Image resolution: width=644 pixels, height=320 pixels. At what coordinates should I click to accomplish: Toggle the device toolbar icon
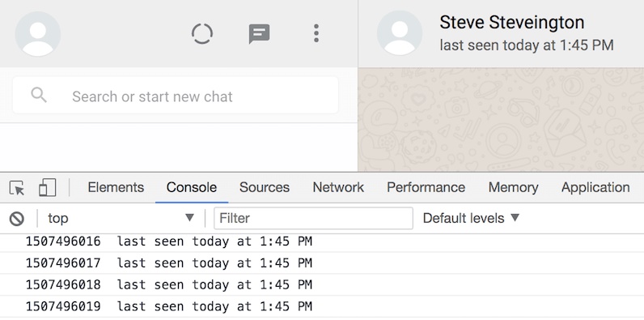point(47,188)
